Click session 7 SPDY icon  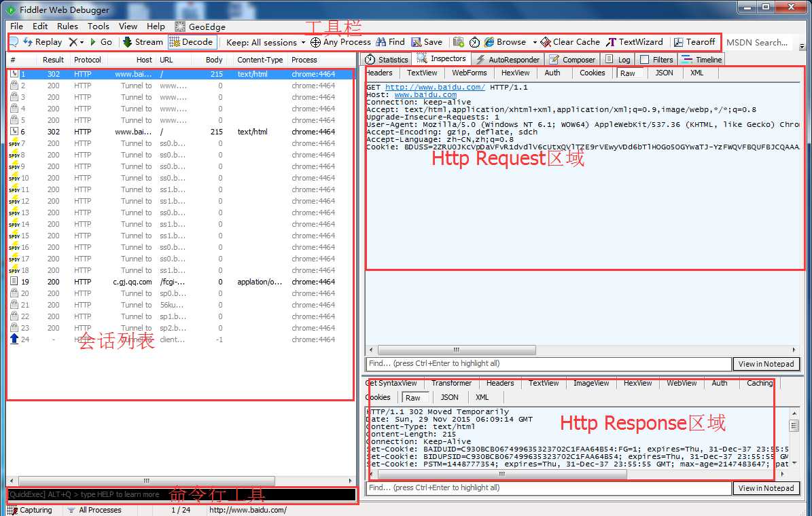pyautogui.click(x=14, y=143)
